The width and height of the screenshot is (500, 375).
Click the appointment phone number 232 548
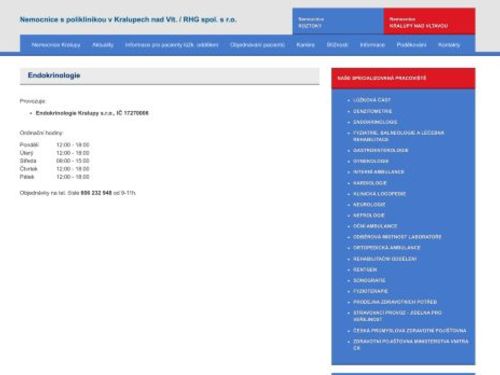point(96,193)
